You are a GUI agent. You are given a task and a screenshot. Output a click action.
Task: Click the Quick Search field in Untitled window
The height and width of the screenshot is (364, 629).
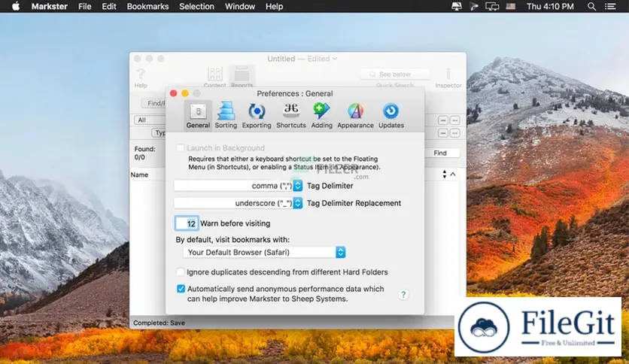pyautogui.click(x=395, y=74)
